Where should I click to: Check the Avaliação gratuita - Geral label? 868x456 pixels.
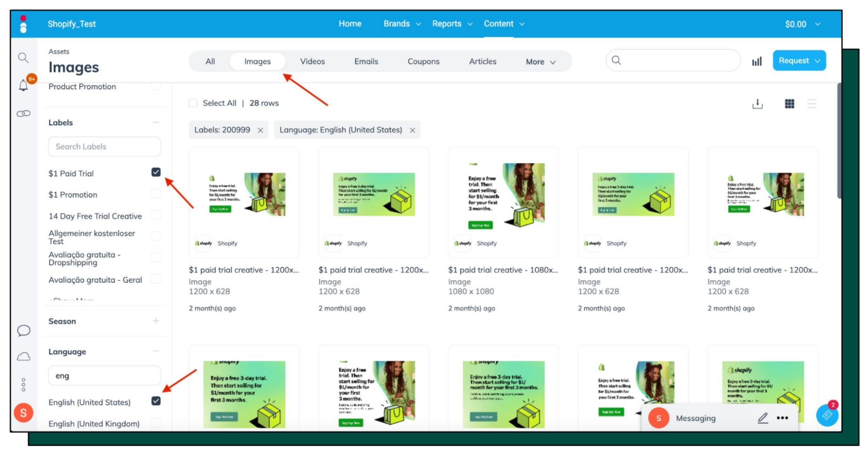click(156, 279)
